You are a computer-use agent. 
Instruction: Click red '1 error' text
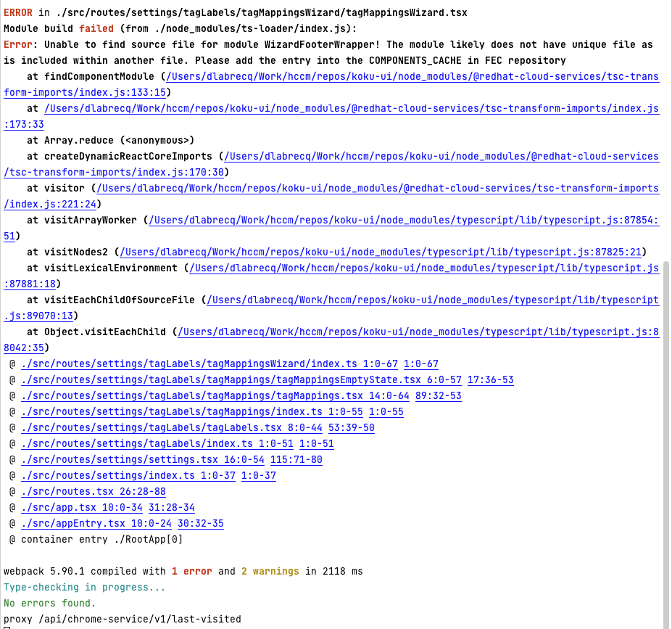[192, 572]
